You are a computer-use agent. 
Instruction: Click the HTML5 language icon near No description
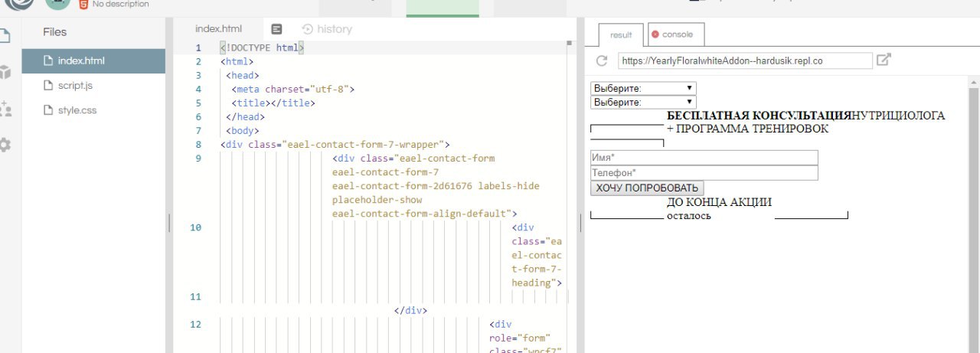83,4
